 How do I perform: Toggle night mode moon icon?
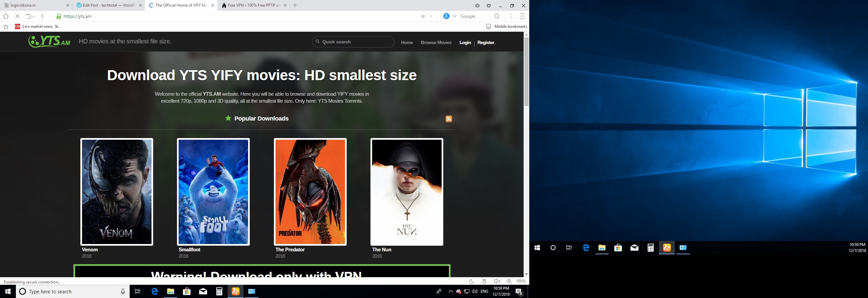pos(472,281)
